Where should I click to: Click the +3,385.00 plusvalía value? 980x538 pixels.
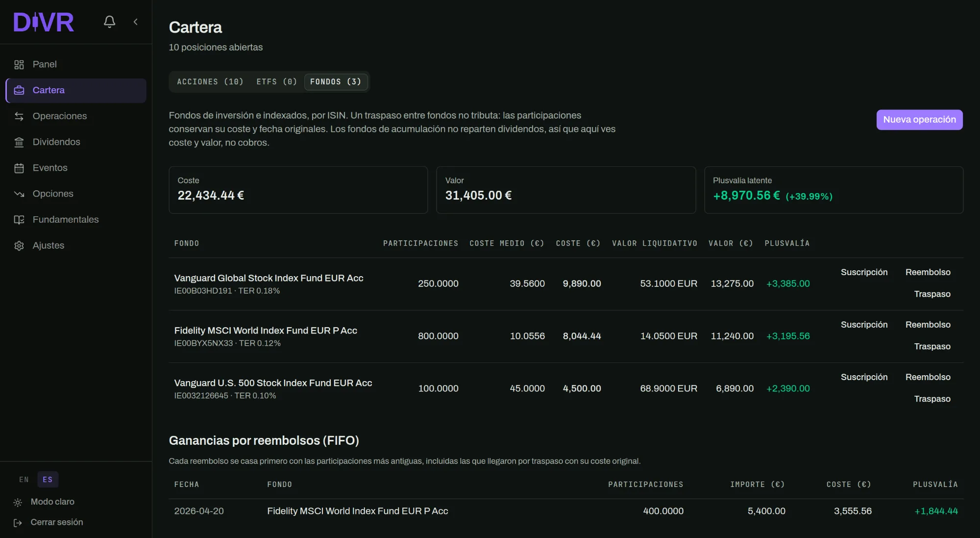pyautogui.click(x=788, y=283)
